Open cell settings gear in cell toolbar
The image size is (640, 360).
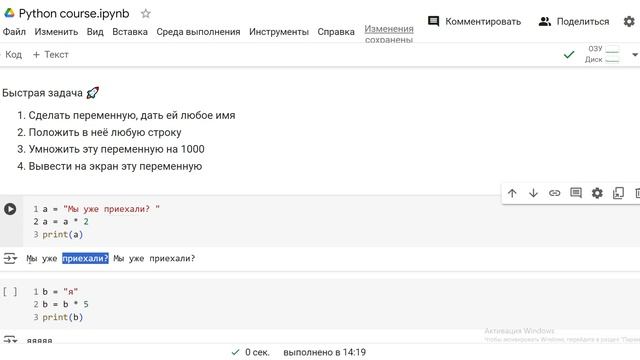pos(597,193)
